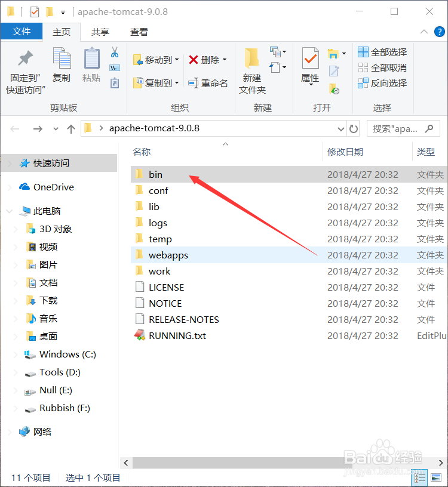Screen dimensions: 448x487
Task: Click the Network icon in sidebar
Action: [x=24, y=431]
